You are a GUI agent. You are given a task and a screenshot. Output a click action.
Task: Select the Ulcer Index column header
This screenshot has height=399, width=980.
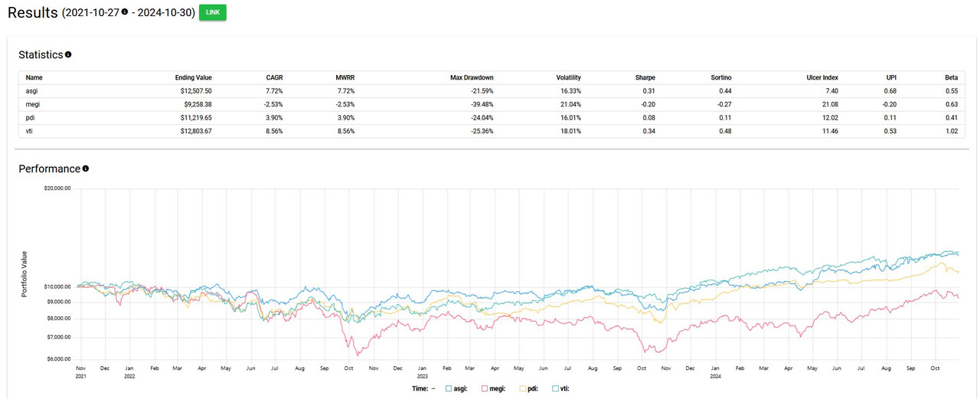tap(822, 77)
